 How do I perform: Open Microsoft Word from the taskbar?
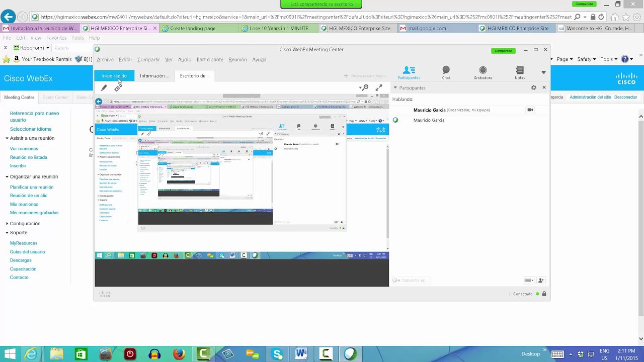(x=301, y=354)
